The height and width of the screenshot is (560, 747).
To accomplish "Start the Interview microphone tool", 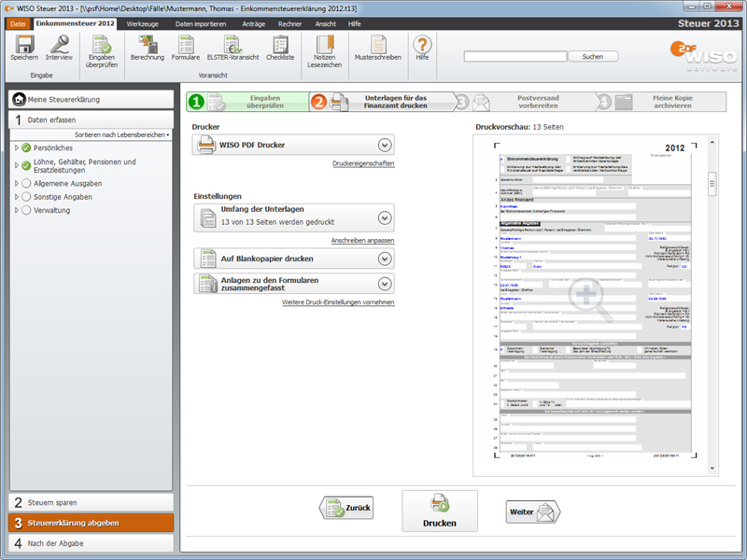I will pos(59,49).
